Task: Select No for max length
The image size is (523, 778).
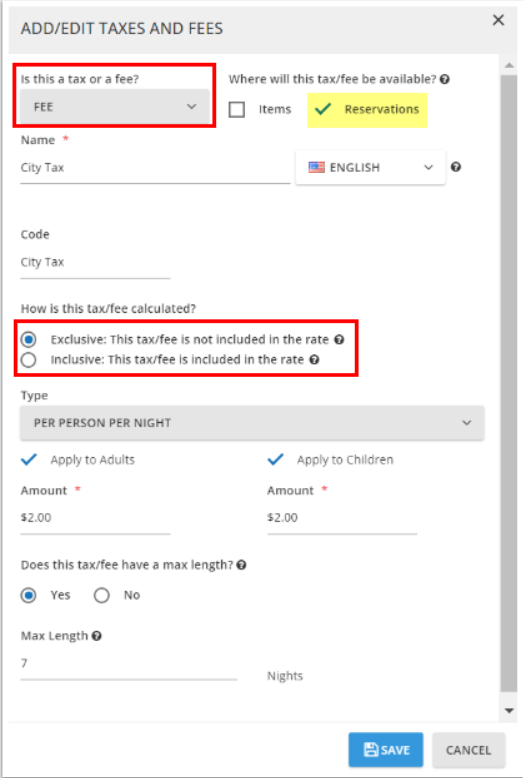Action: pyautogui.click(x=102, y=595)
